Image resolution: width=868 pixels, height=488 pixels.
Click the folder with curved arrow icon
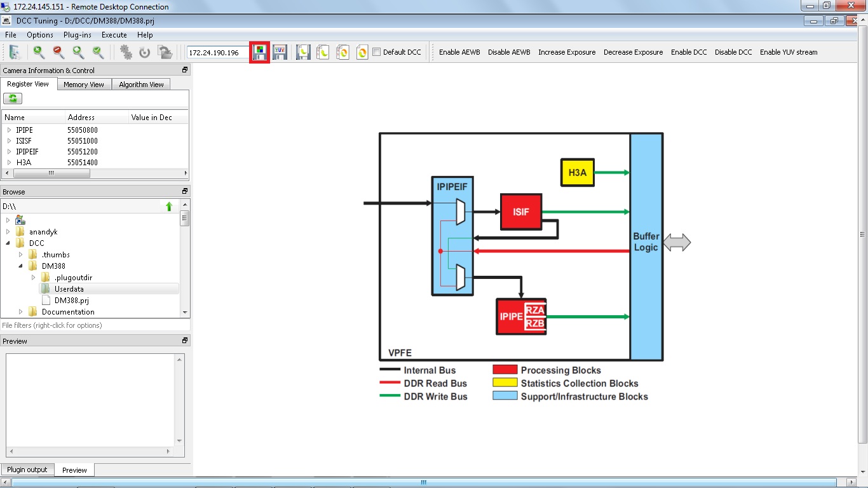(165, 52)
